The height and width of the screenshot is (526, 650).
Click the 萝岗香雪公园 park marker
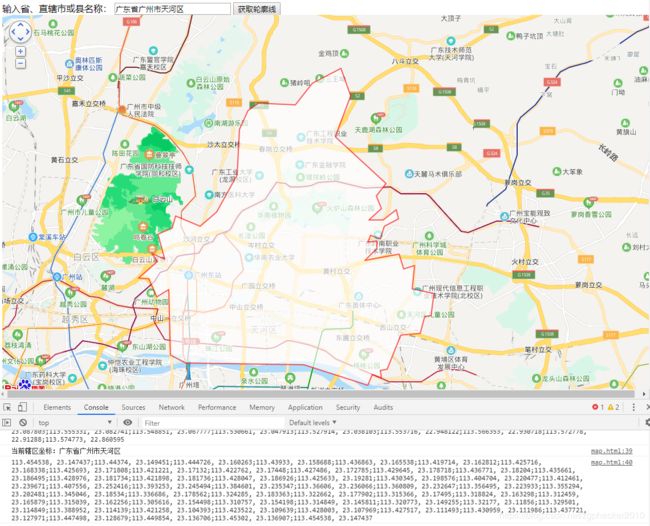pos(589,202)
